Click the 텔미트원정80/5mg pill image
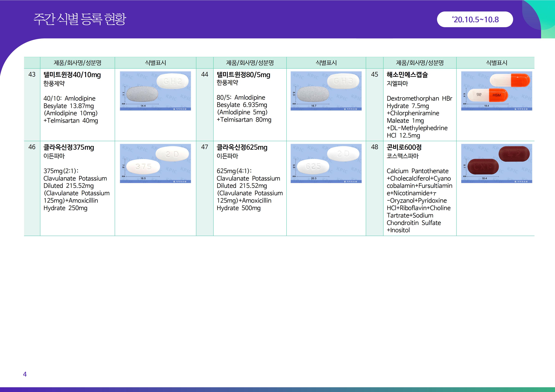Screen dimensions: 555x392 [x=326, y=91]
